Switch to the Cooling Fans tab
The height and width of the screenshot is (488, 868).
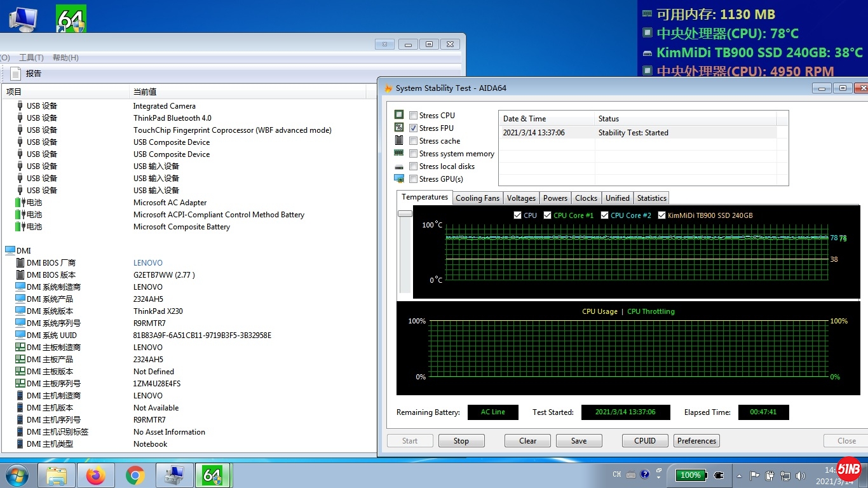(x=477, y=198)
